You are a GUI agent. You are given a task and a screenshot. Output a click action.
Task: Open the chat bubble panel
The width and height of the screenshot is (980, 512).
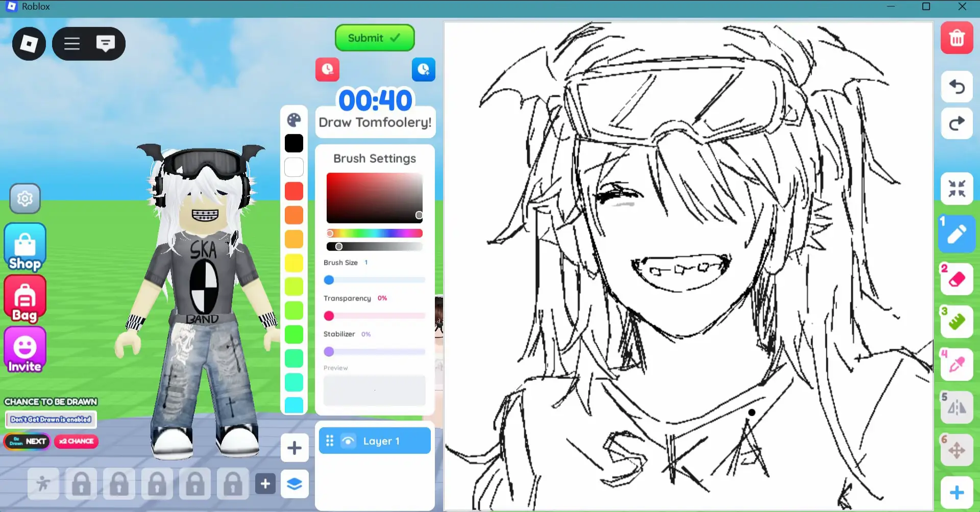(106, 43)
